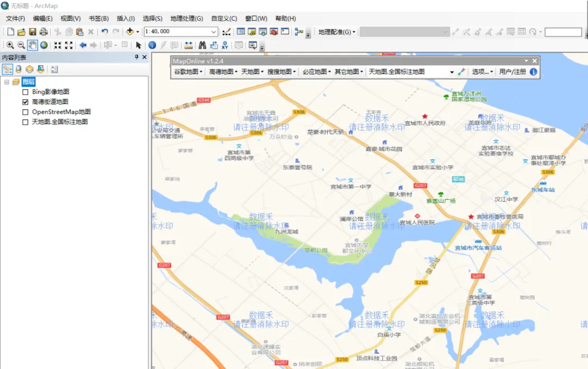Image resolution: width=588 pixels, height=369 pixels.
Task: Open the Find binoculars tool
Action: pos(203,45)
